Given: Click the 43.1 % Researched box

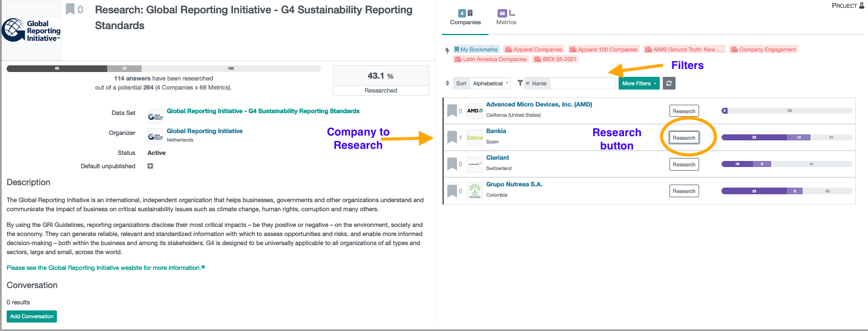Looking at the screenshot, I should pyautogui.click(x=381, y=80).
